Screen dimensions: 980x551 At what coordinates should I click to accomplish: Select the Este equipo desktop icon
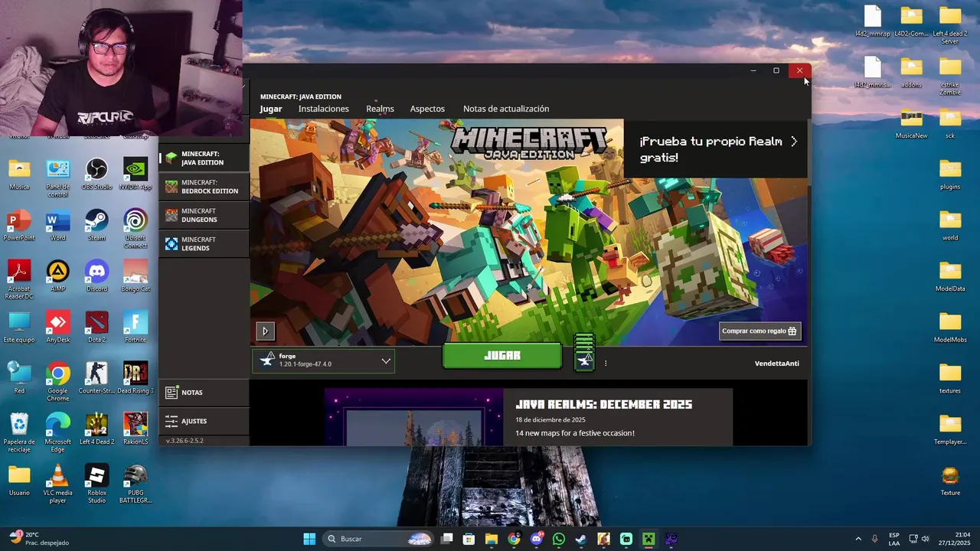click(19, 327)
